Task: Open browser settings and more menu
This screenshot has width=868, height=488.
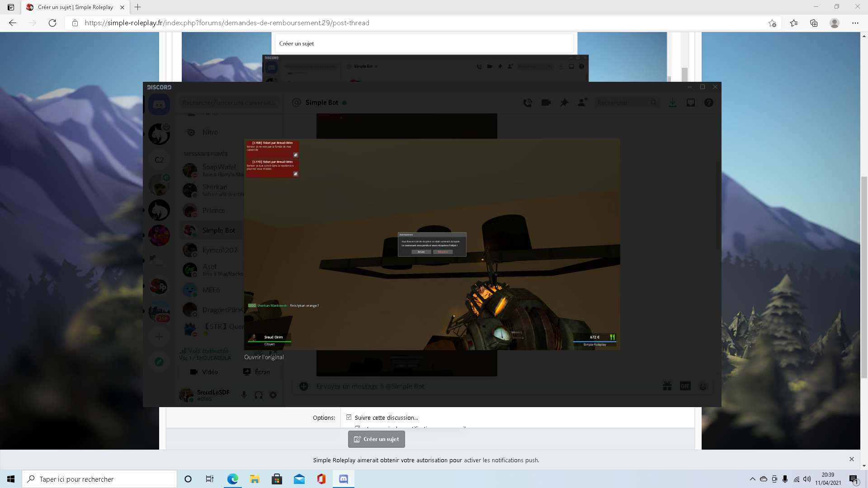Action: tap(855, 23)
